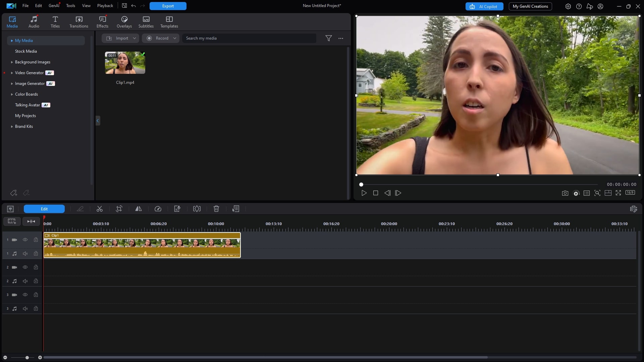Mute audio track 1
This screenshot has width=644, height=362.
tap(25, 253)
